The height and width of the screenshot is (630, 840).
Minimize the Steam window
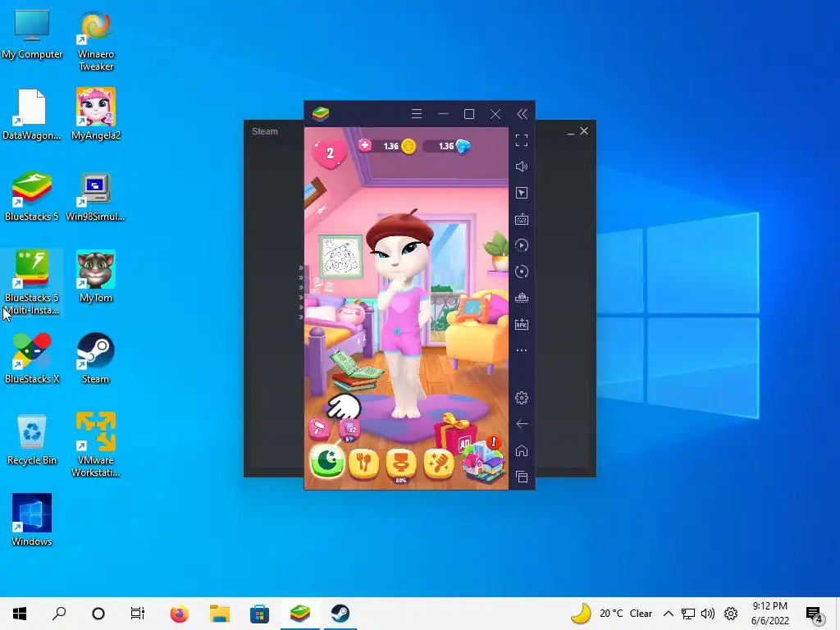(x=571, y=132)
